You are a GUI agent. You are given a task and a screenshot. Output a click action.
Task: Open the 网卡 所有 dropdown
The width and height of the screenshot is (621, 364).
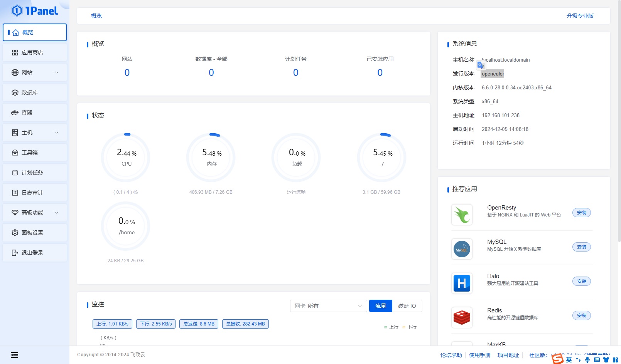pyautogui.click(x=328, y=306)
